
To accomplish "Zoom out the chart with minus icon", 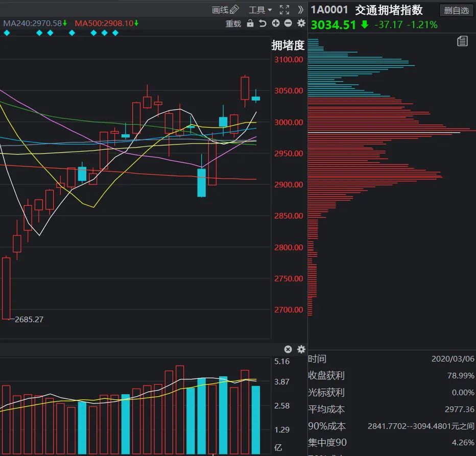I will [x=288, y=23].
